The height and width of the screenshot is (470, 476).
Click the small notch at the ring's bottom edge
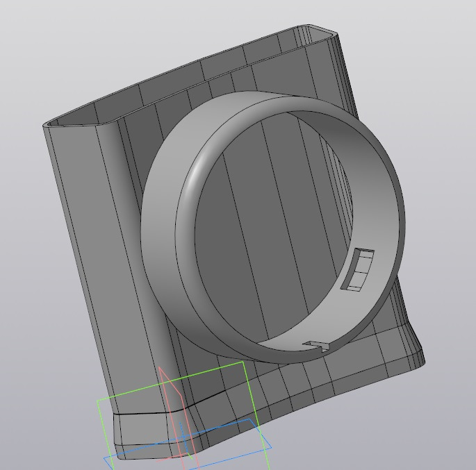tap(318, 345)
